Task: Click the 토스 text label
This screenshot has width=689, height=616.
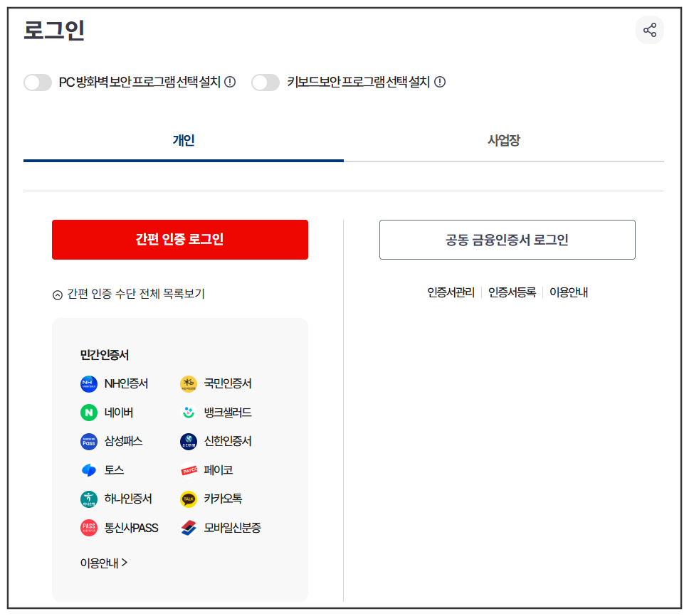Action: [x=115, y=470]
